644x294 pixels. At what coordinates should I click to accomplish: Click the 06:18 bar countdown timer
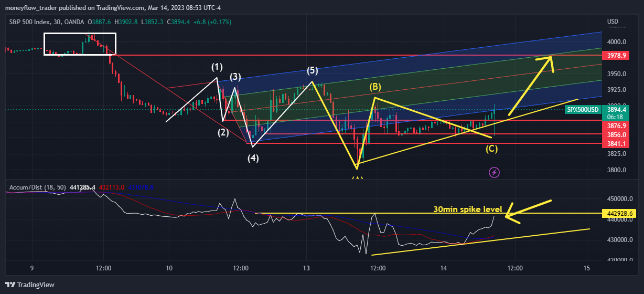point(615,117)
